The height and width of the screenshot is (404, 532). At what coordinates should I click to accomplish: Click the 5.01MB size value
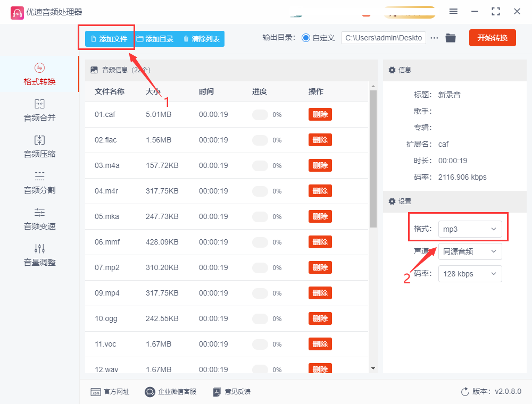tap(159, 115)
